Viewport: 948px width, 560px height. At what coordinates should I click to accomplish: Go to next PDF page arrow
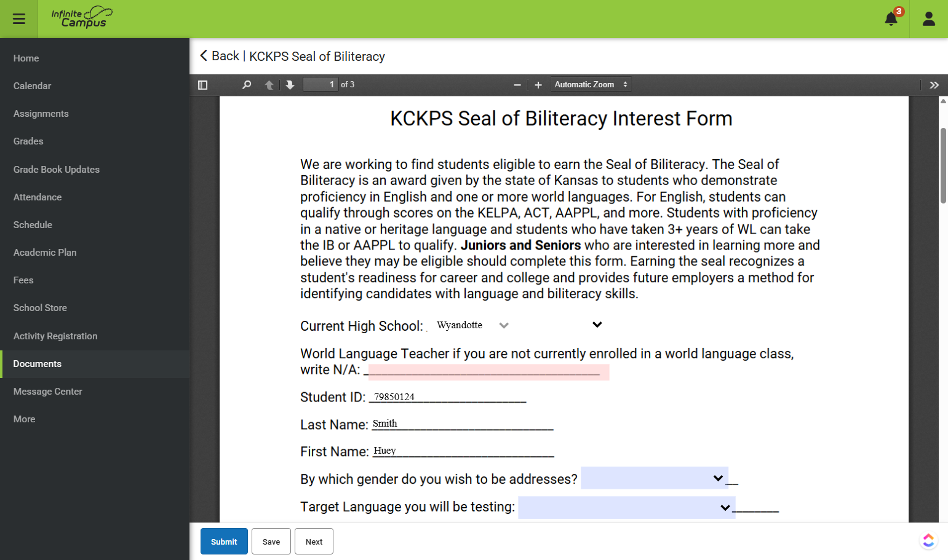pyautogui.click(x=290, y=85)
